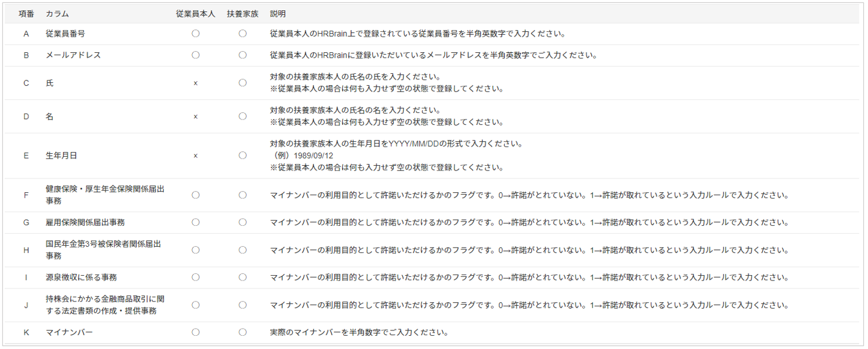Click employee circle in 従業員番号 row
The width and height of the screenshot is (868, 349).
pyautogui.click(x=196, y=34)
